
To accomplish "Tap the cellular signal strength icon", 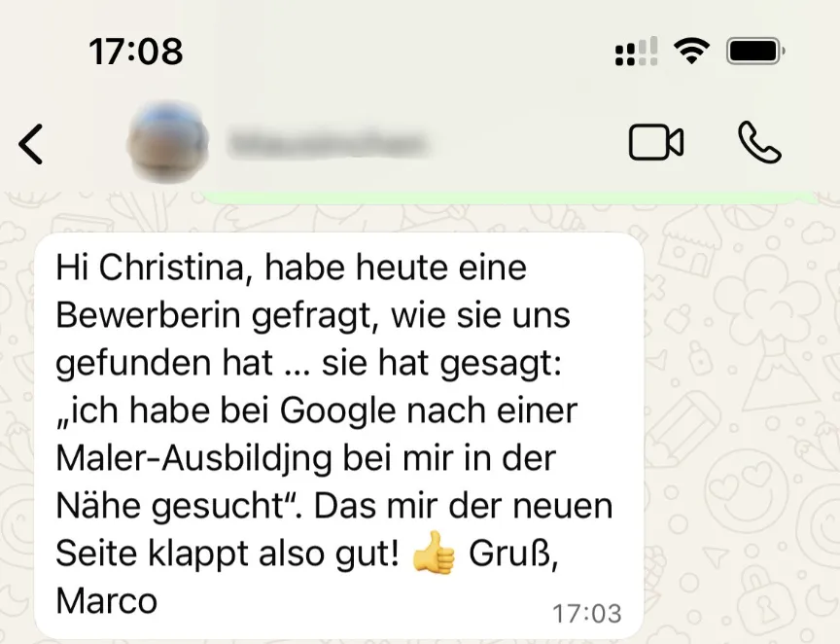I will click(x=637, y=52).
